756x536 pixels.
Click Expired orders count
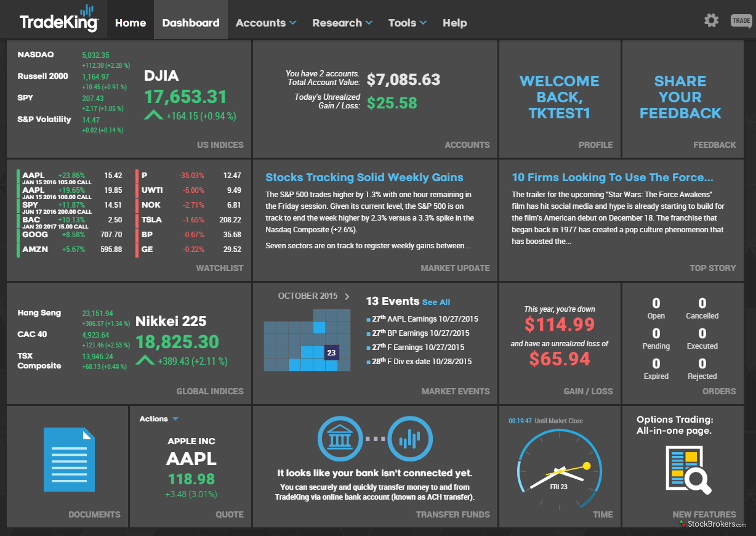(x=656, y=369)
